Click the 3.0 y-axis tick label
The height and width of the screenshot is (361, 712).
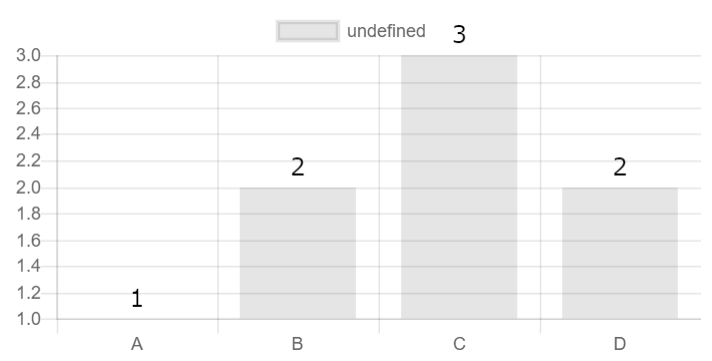pos(28,55)
